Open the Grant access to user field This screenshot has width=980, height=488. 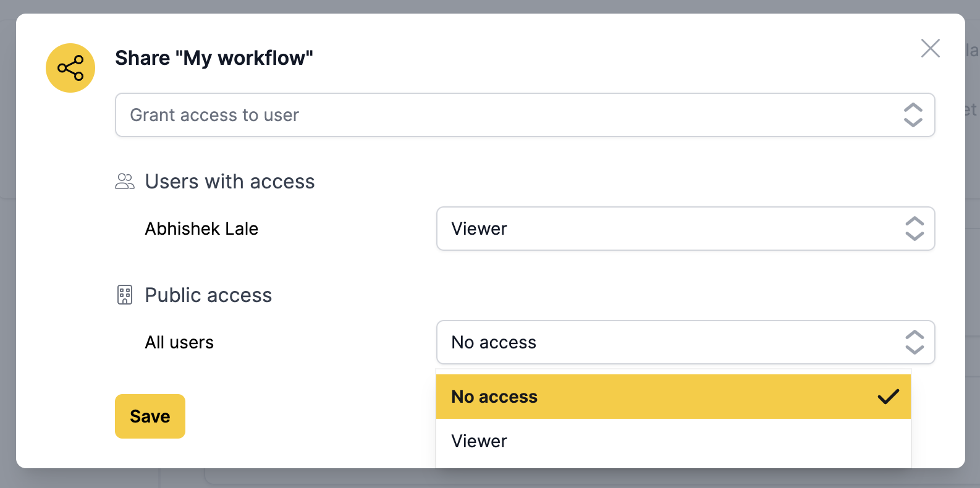point(525,115)
